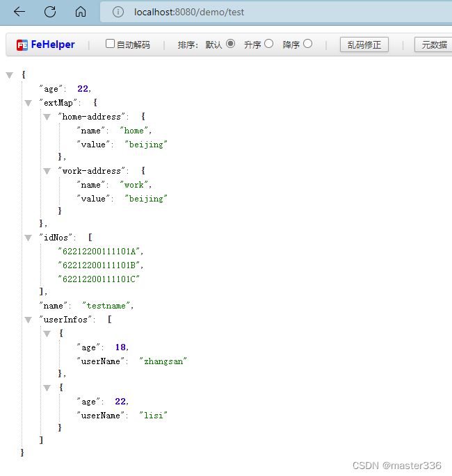Reload the page with refresh icon
Image resolution: width=452 pixels, height=476 pixels.
[x=50, y=12]
